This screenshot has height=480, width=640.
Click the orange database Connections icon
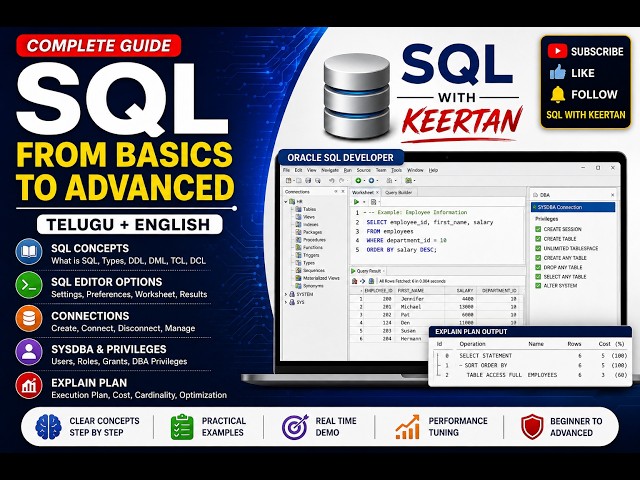(29, 319)
